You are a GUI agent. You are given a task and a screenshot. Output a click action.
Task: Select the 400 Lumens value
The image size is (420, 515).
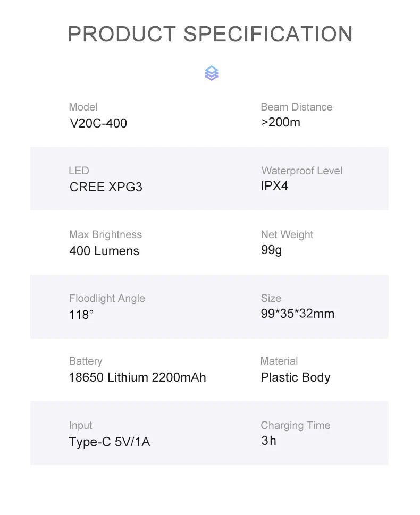104,251
